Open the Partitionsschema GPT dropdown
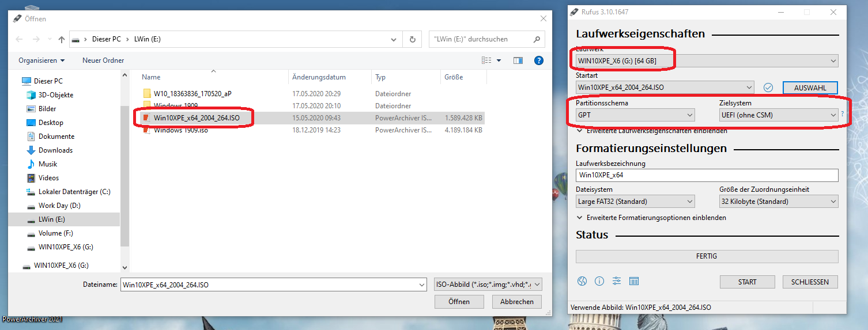Viewport: 868px width, 330px height. (635, 115)
